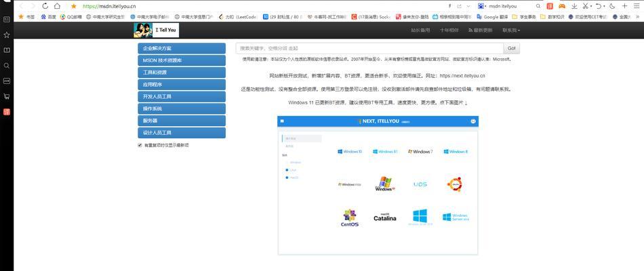Open the 力扣 (LeetCode bookmark

238,17
